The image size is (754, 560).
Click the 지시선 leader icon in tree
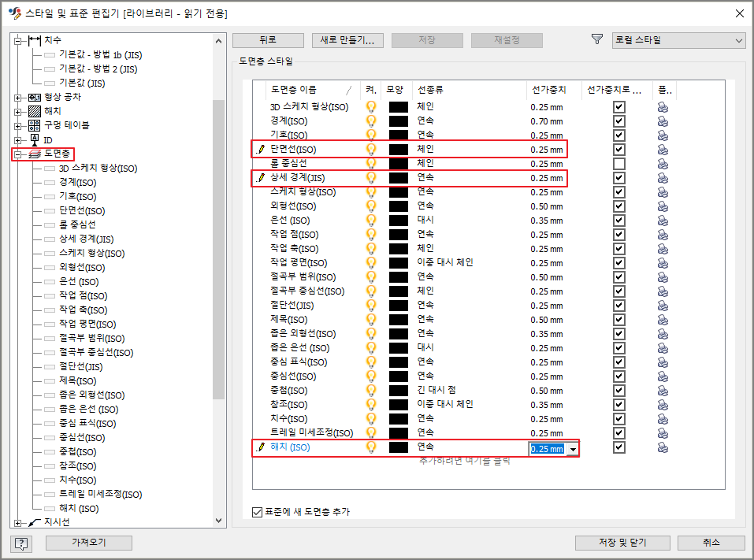pos(35,522)
